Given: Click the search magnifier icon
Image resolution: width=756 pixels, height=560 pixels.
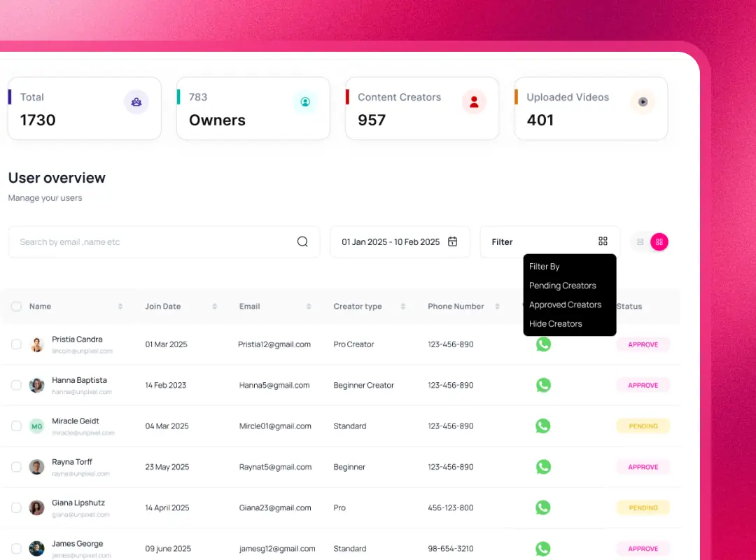Looking at the screenshot, I should [x=302, y=241].
